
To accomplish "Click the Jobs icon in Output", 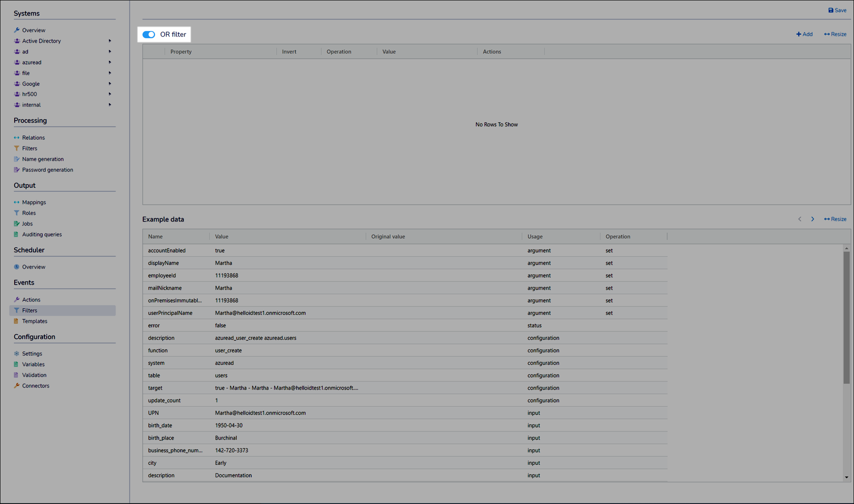I will (17, 224).
